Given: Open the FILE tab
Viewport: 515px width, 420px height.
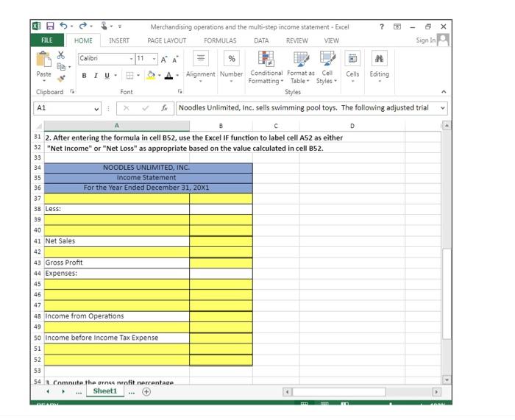Looking at the screenshot, I should [x=46, y=40].
